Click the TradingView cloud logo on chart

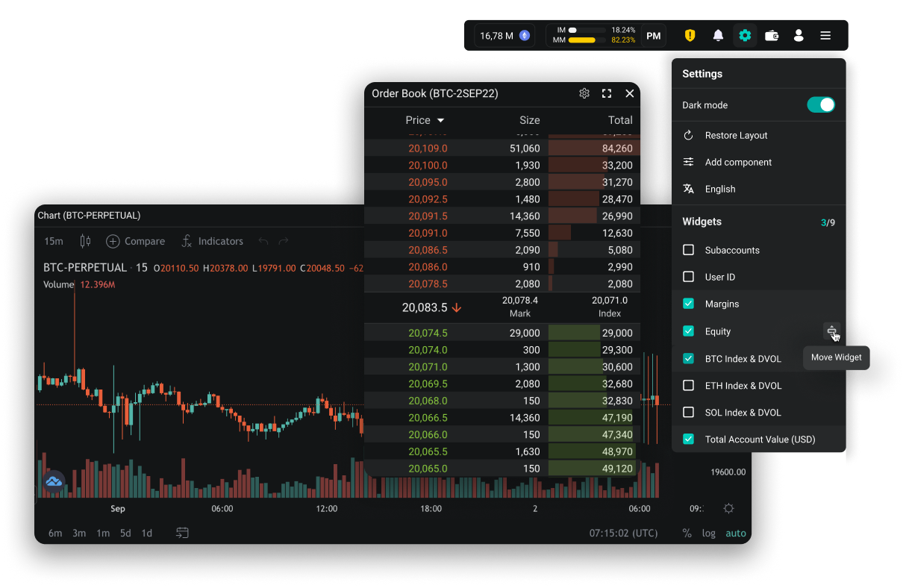click(x=54, y=481)
